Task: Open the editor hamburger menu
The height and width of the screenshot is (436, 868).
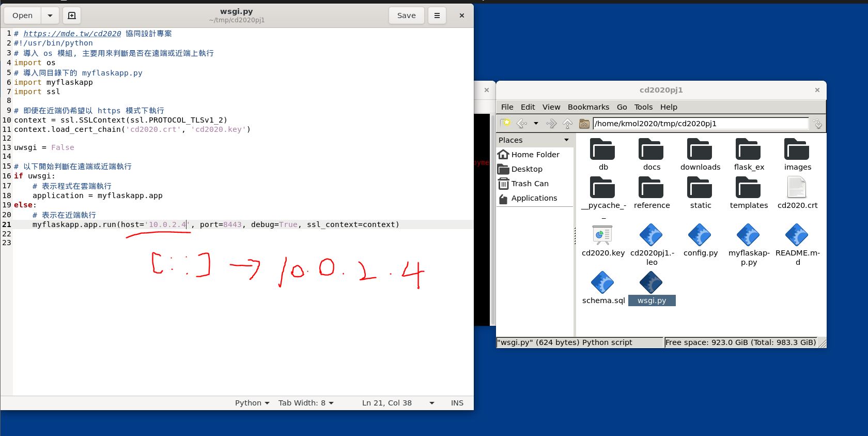Action: (437, 16)
